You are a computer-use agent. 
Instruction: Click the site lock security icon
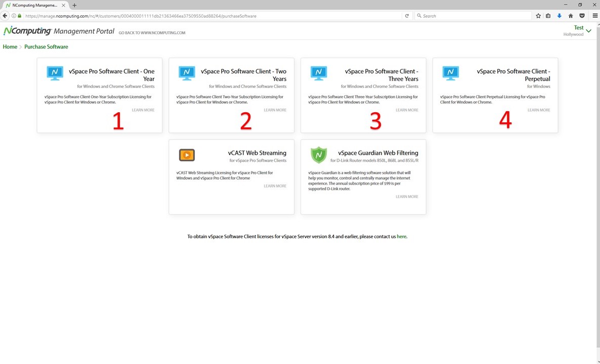(20, 16)
